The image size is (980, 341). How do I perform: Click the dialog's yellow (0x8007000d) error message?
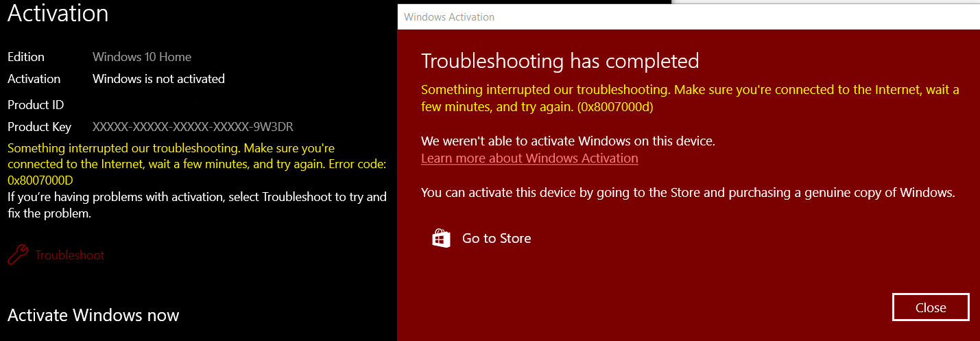(x=690, y=98)
